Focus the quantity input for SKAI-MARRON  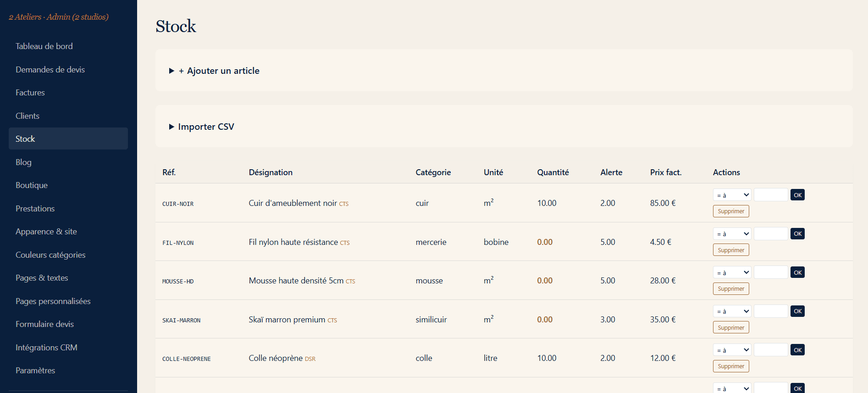coord(771,311)
